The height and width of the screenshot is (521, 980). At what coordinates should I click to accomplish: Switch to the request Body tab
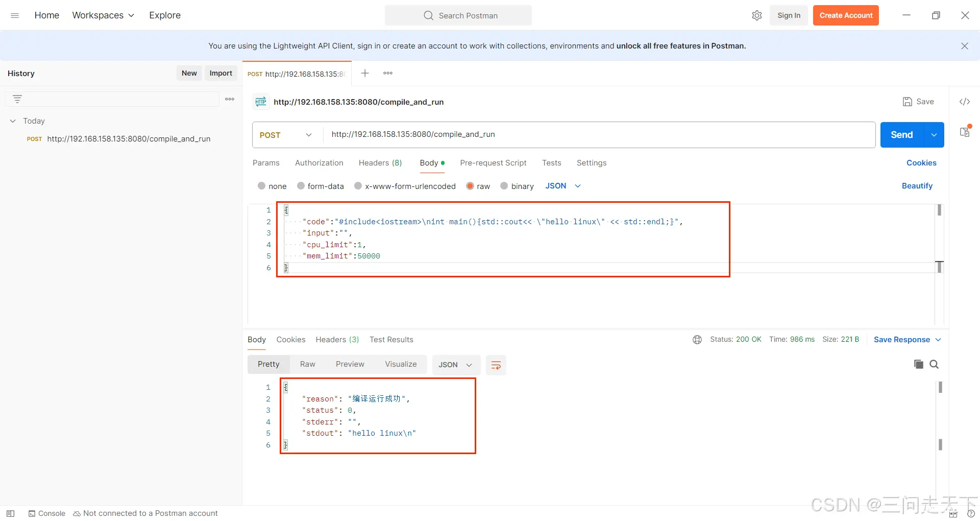click(x=432, y=163)
